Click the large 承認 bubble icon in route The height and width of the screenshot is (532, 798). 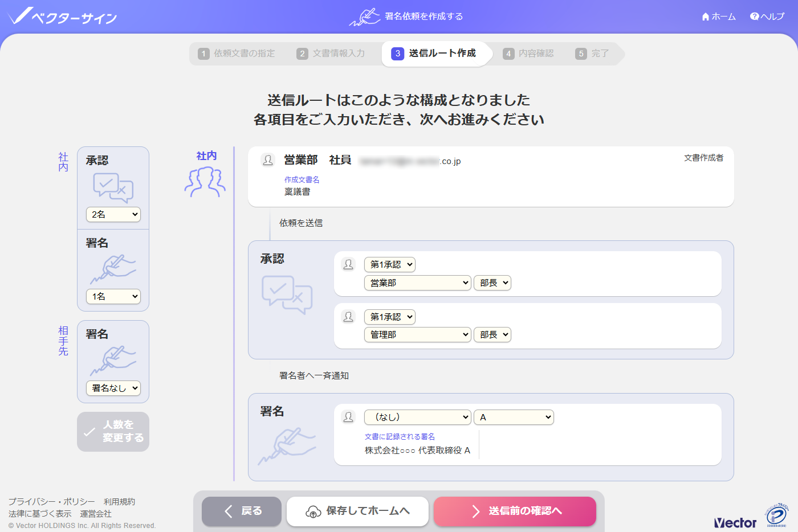[287, 294]
